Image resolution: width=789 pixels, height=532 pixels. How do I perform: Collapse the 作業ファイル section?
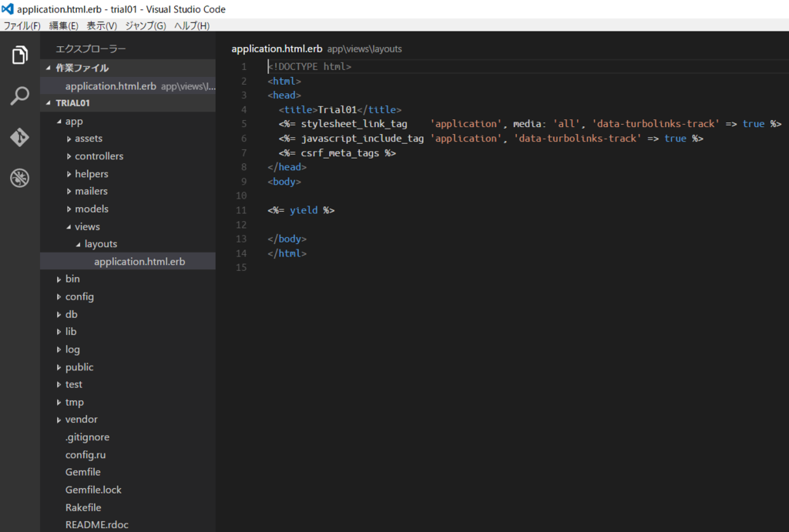point(49,68)
